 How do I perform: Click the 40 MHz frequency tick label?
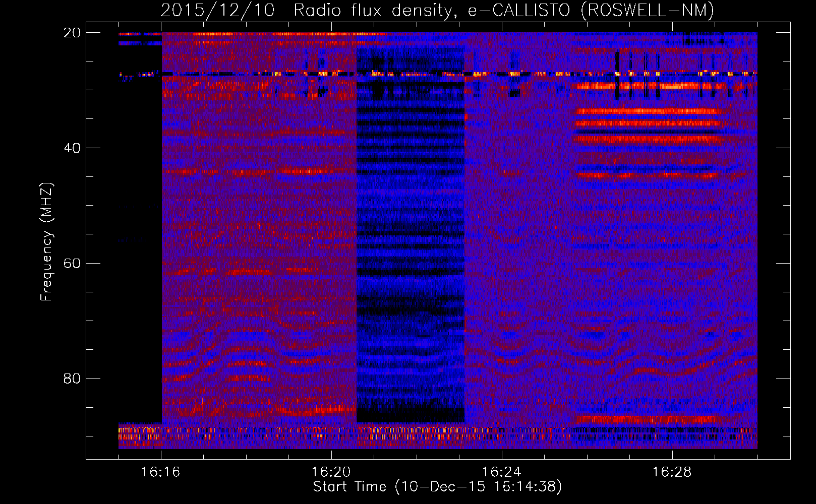pos(72,148)
